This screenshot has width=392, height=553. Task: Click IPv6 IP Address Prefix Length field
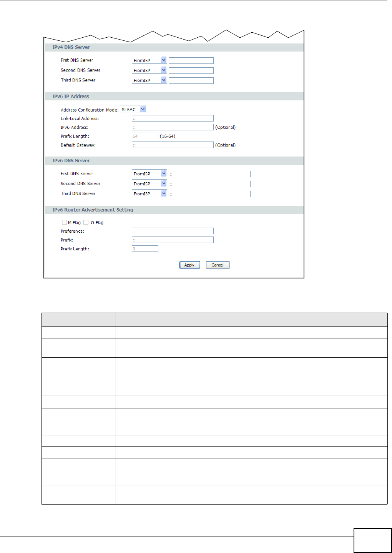click(145, 136)
